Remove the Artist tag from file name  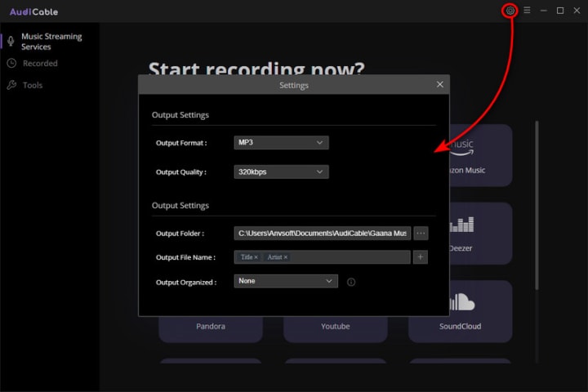(285, 257)
